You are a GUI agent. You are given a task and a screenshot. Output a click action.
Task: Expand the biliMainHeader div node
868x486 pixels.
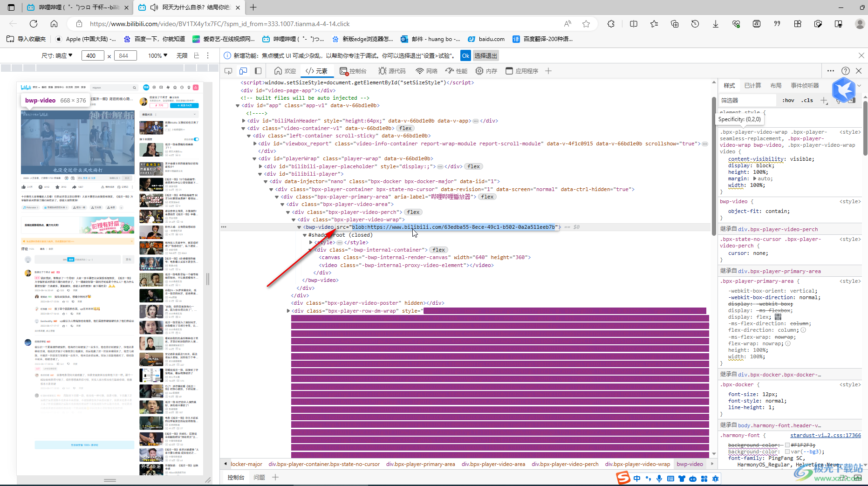243,121
